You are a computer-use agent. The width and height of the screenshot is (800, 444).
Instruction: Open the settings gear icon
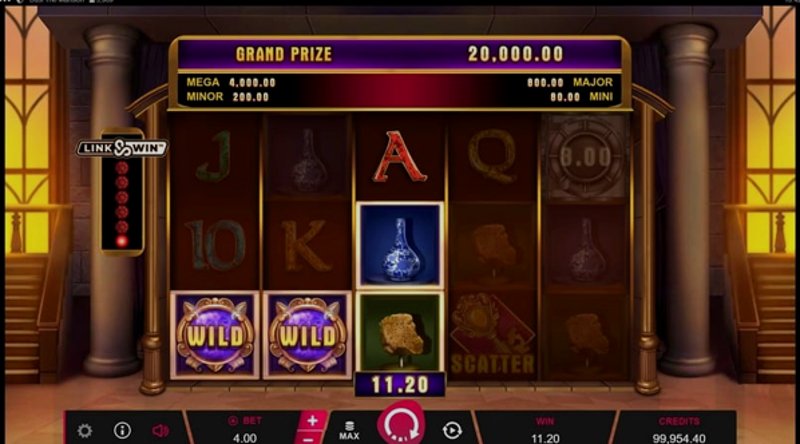click(x=85, y=431)
